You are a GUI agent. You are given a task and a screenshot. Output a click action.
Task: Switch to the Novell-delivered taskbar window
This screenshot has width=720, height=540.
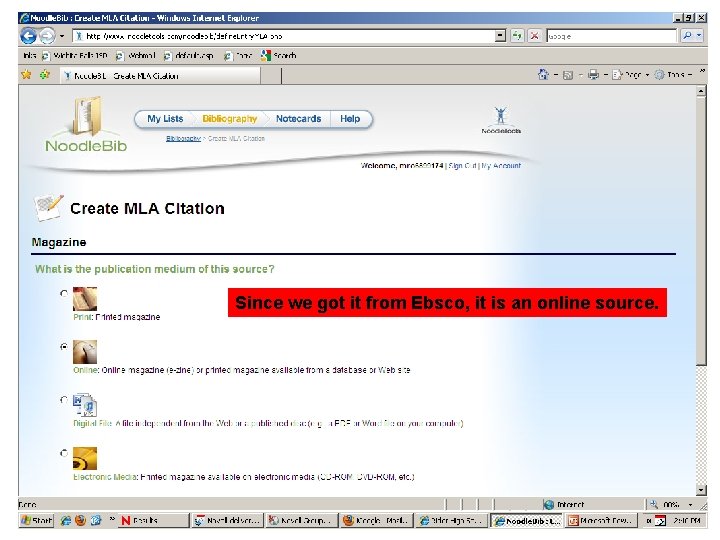pos(228,520)
